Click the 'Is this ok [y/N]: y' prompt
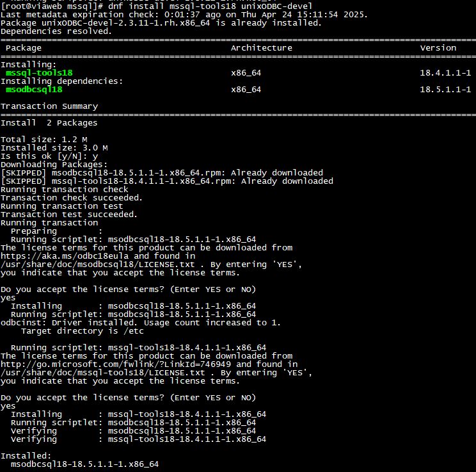This screenshot has height=472, width=476. point(49,156)
